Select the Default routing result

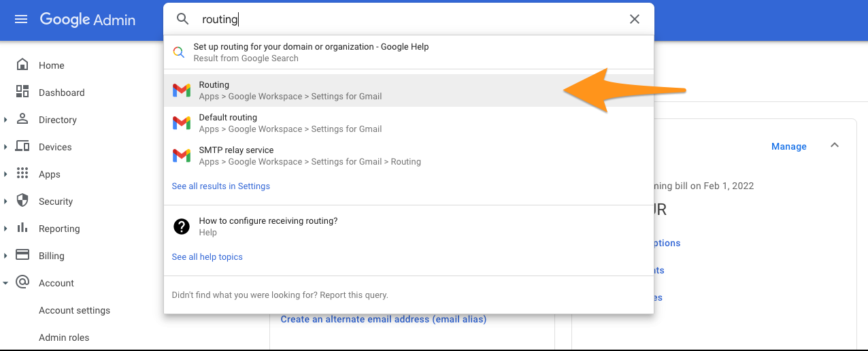point(409,123)
